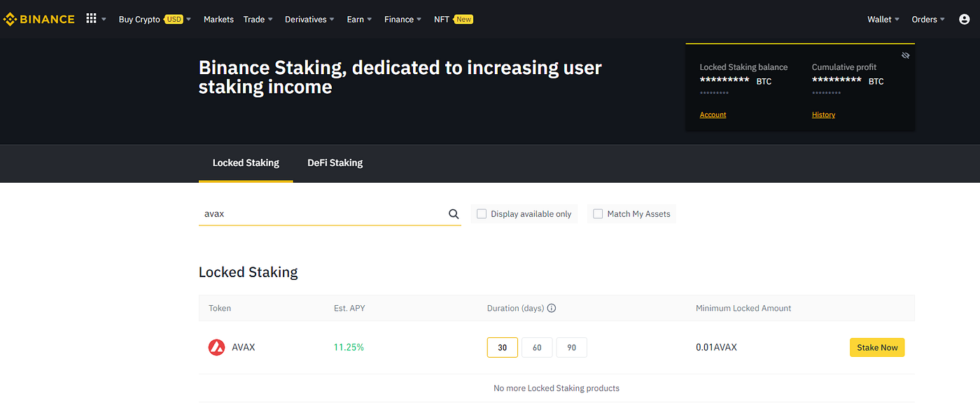
Task: Click the duration info icon
Action: tap(552, 308)
